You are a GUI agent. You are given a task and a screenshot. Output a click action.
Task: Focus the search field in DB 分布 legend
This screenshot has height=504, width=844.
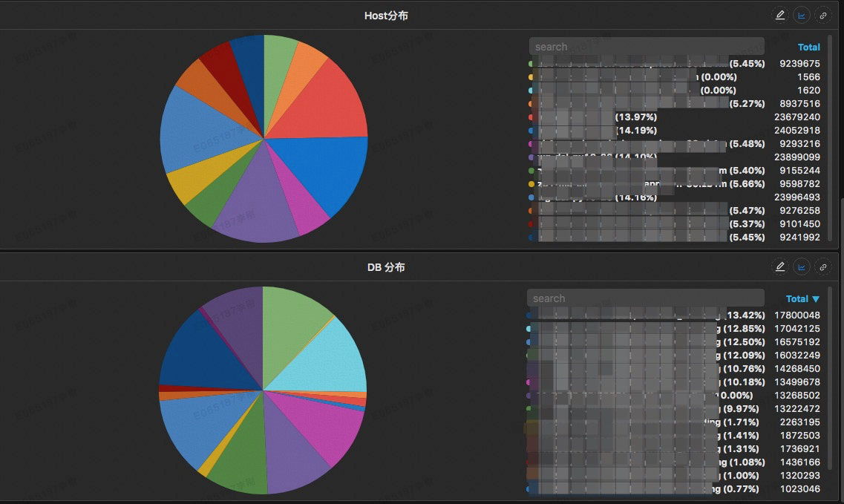click(645, 298)
